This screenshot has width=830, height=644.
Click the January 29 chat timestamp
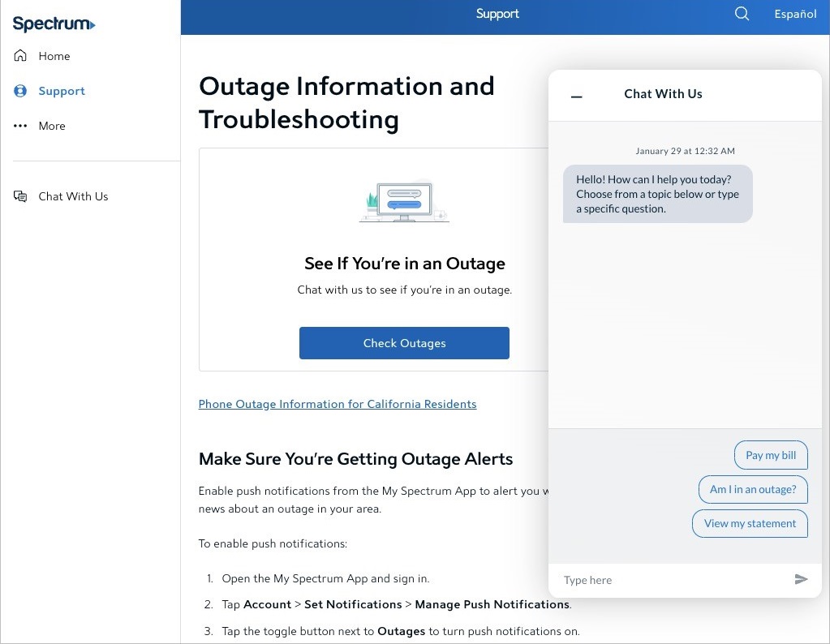point(685,151)
